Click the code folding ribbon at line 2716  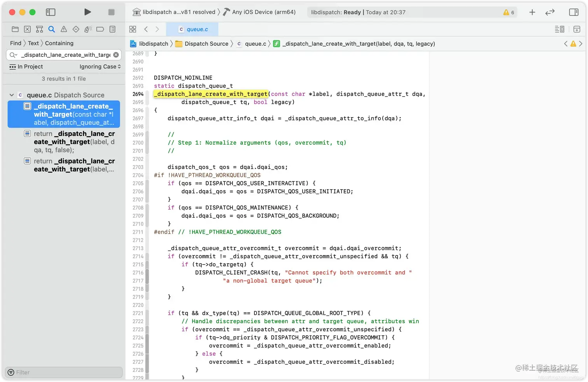coord(147,273)
